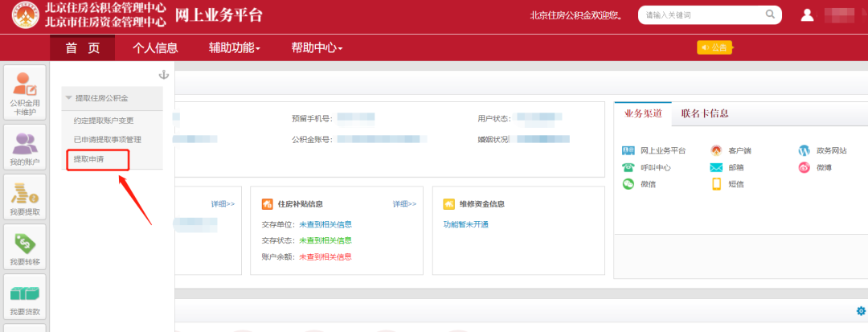The image size is (868, 332).
Task: Click the search magnifier icon
Action: (770, 14)
